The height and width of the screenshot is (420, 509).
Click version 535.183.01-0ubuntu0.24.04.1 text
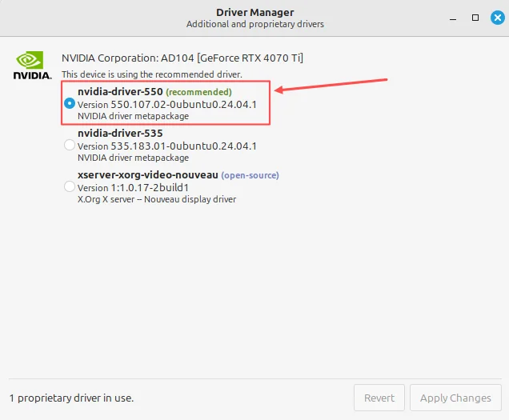pos(166,146)
